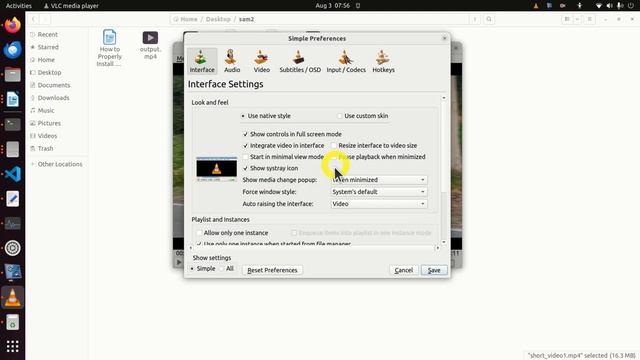The width and height of the screenshot is (640, 360).
Task: Open Thunderbird mail from the dock
Action: tap(13, 50)
